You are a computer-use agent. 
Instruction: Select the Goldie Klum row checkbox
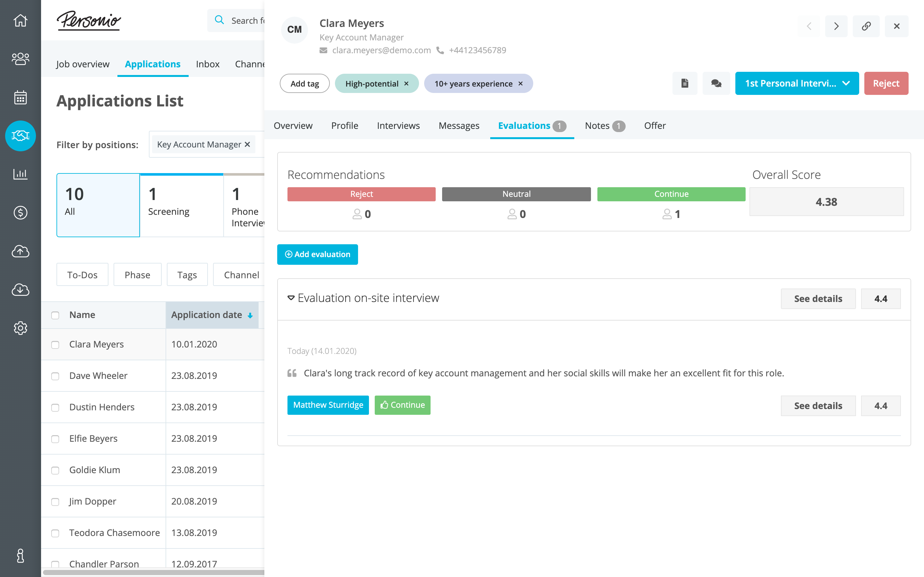pyautogui.click(x=56, y=471)
